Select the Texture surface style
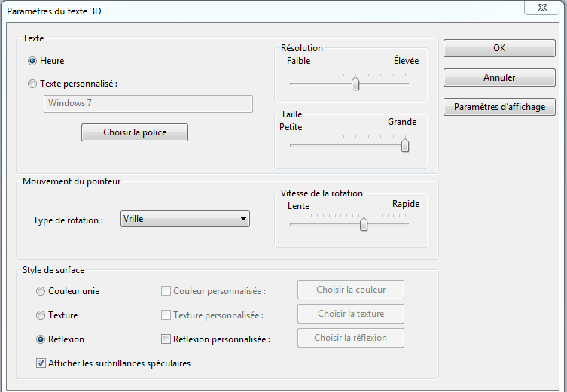 coord(41,315)
